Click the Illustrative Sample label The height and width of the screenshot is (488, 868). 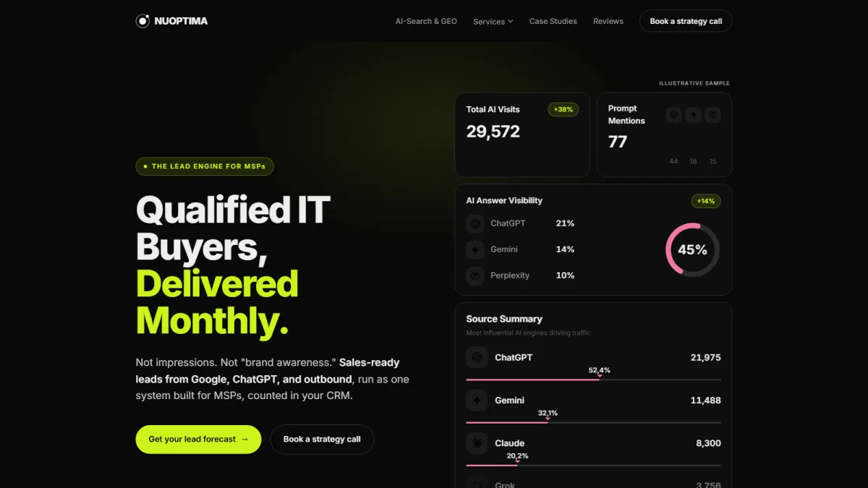pos(694,83)
